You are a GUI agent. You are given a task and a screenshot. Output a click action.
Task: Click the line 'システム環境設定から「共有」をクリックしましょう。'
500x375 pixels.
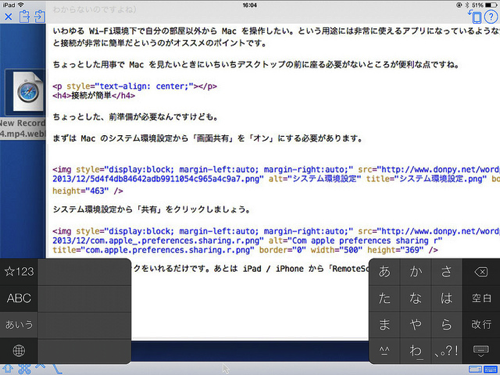(x=151, y=210)
